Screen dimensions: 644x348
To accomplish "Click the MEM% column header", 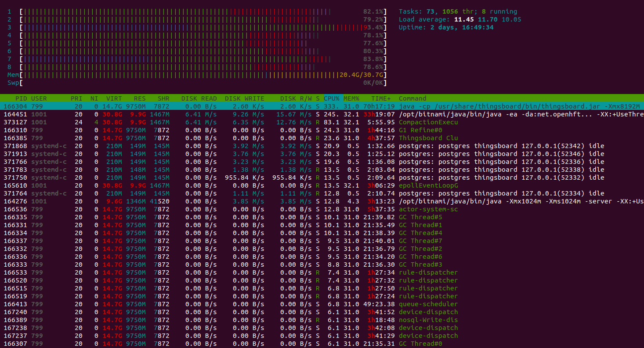I will pos(351,98).
